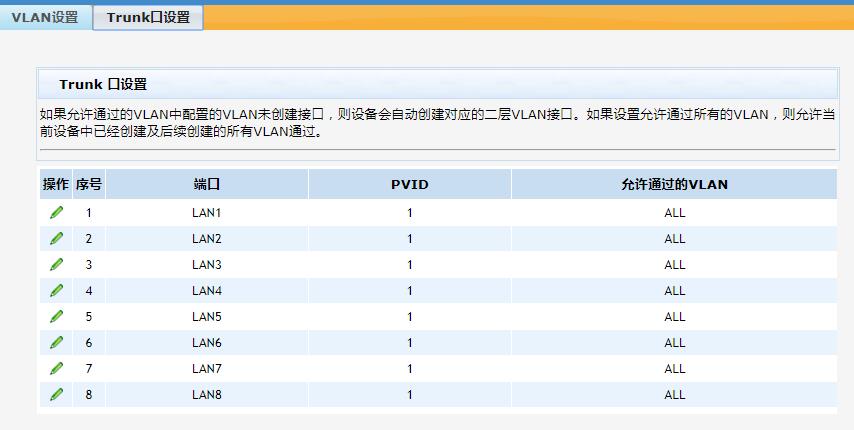Click the PVID column header
Screen dimensions: 854x430
point(410,184)
